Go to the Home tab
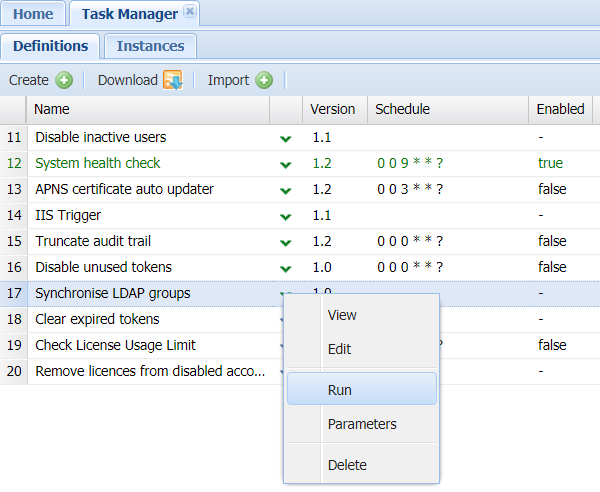The image size is (600, 492). (33, 14)
